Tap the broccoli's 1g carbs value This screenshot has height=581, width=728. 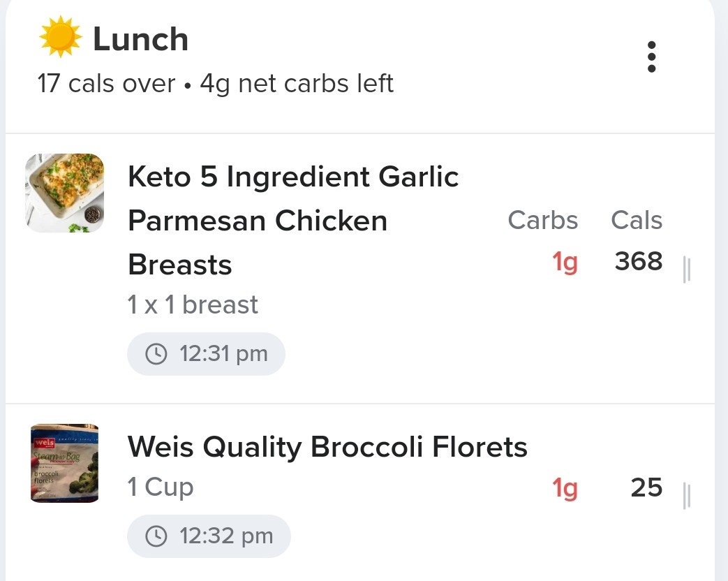(565, 488)
